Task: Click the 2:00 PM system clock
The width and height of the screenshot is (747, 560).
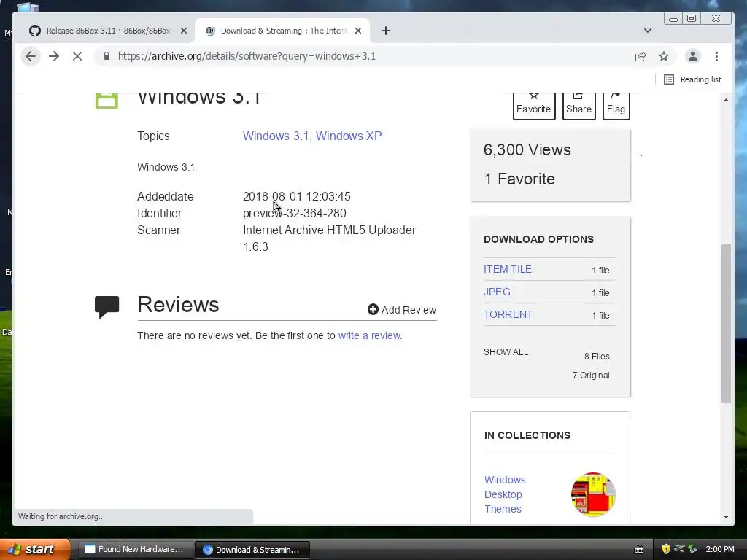Action: pos(720,549)
